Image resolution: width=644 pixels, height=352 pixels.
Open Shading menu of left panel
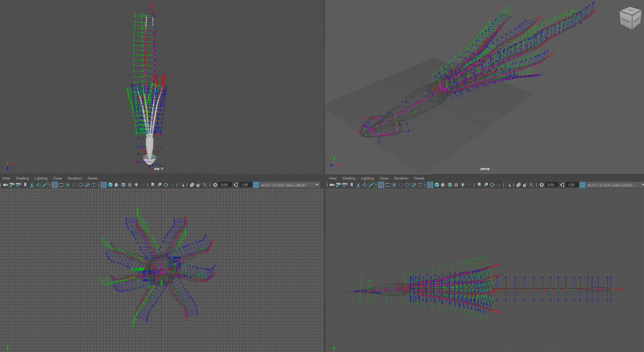[22, 178]
